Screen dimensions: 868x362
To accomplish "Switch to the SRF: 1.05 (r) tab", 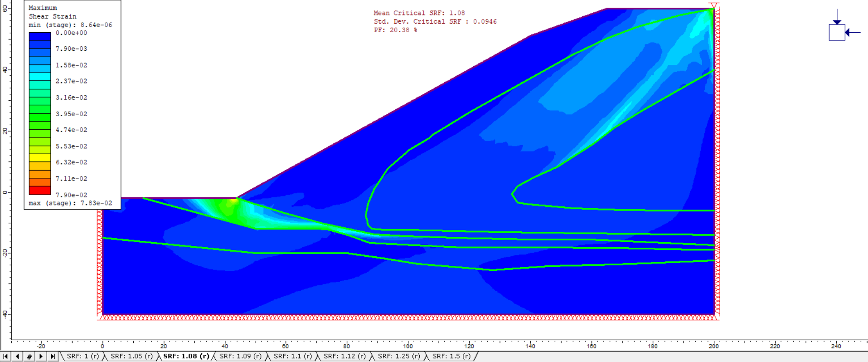I will pyautogui.click(x=131, y=356).
